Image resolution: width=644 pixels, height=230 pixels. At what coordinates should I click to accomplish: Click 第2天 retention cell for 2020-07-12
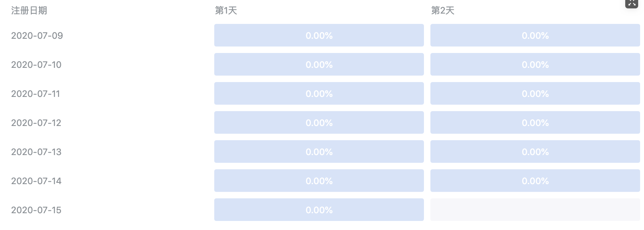click(535, 122)
